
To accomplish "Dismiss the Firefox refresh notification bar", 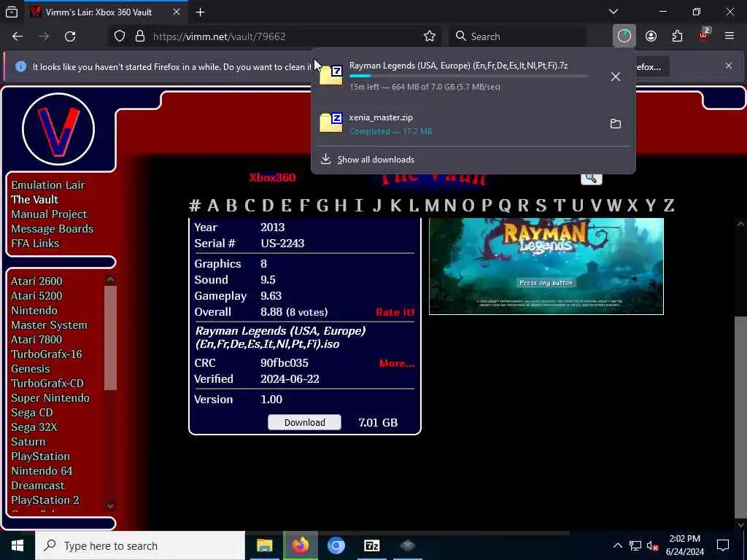I will tap(729, 66).
